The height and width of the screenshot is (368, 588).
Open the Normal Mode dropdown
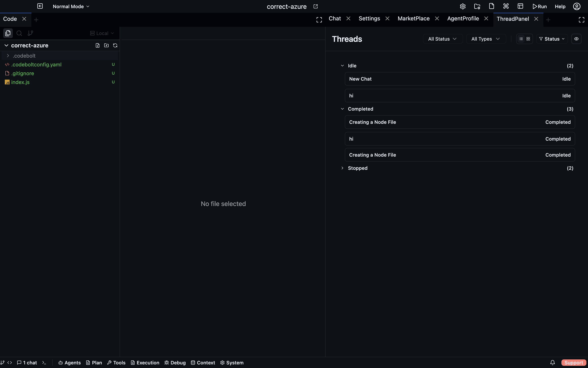pos(71,7)
